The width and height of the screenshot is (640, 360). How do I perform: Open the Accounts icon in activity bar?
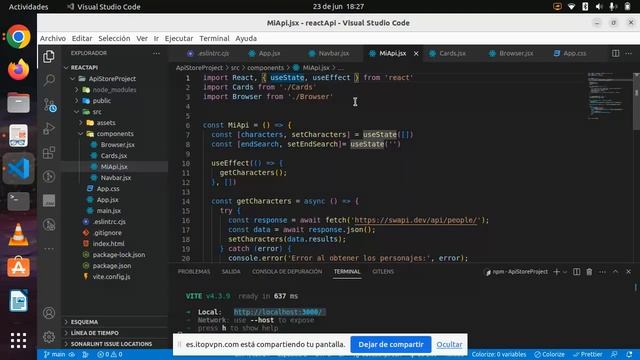pyautogui.click(x=49, y=313)
